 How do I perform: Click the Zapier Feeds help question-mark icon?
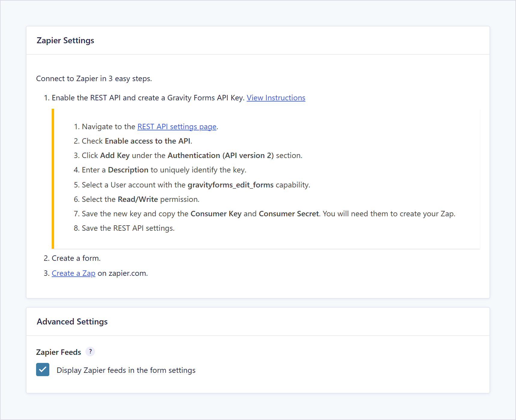[90, 351]
